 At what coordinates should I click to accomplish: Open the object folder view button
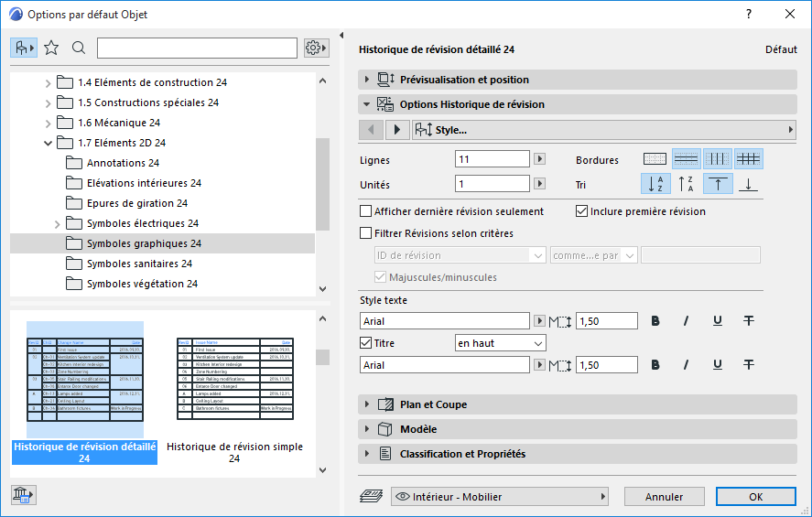(23, 48)
